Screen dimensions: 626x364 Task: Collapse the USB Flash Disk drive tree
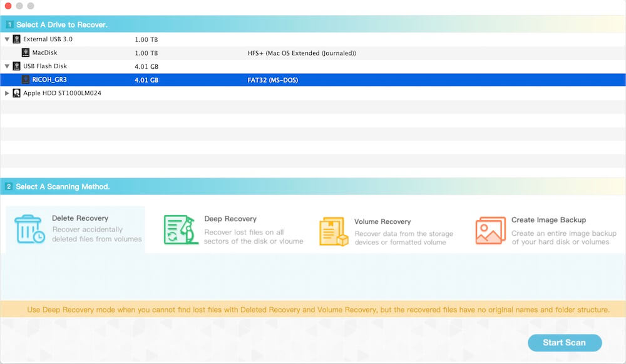coord(7,66)
